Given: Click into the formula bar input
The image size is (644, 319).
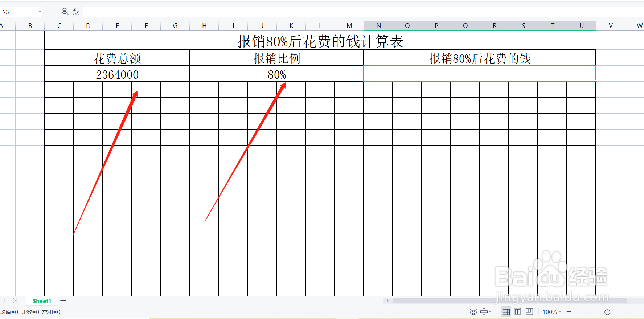Looking at the screenshot, I should pyautogui.click(x=363, y=12).
